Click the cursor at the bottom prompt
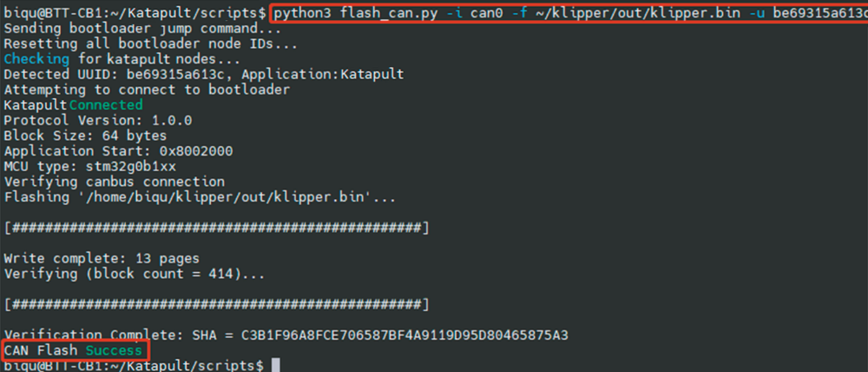Viewport: 868px width, 372px height. pos(276,365)
